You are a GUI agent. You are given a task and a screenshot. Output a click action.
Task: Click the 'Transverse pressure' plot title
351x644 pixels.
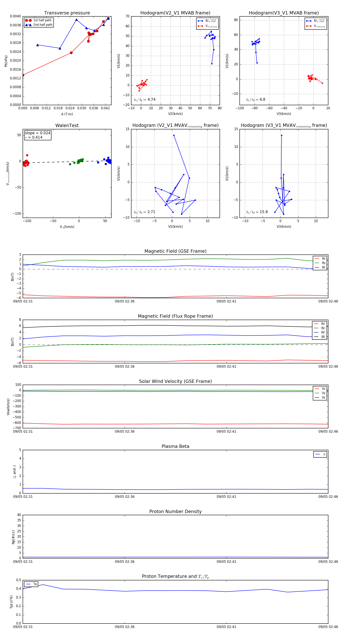(67, 13)
